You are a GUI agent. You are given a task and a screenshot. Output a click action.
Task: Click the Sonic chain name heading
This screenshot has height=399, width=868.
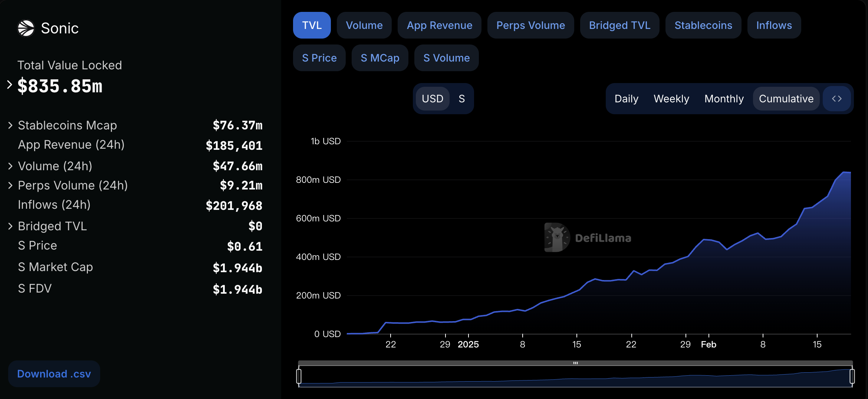tap(60, 28)
